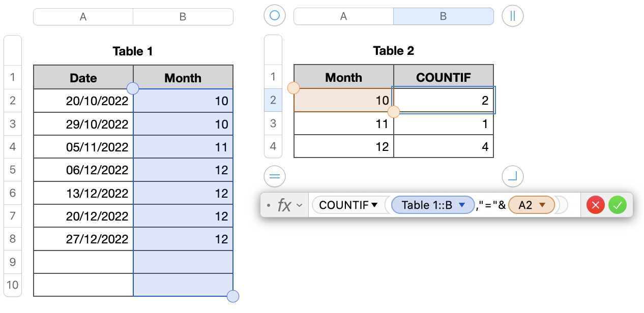Image resolution: width=644 pixels, height=313 pixels.
Task: Select row 2 header of Table 2
Action: coord(273,100)
